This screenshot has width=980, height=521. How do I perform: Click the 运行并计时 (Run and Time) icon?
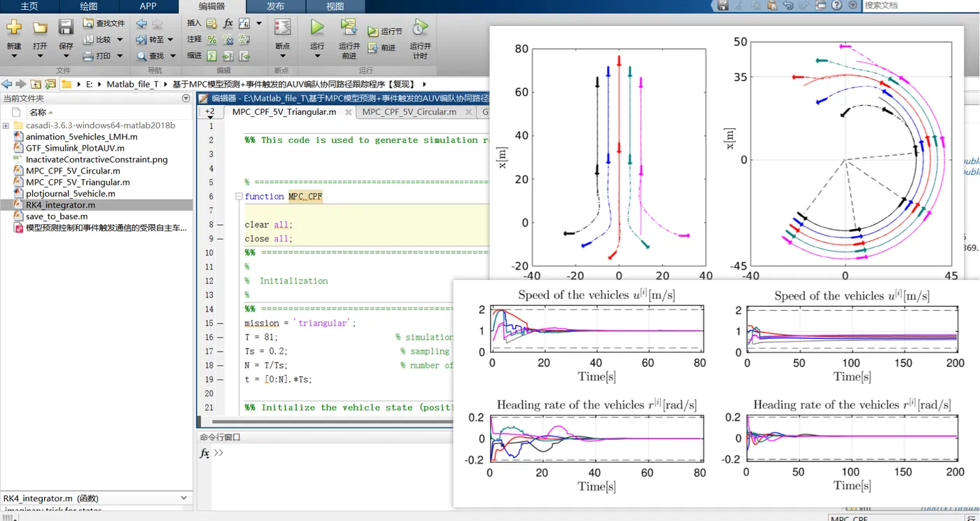tap(420, 27)
